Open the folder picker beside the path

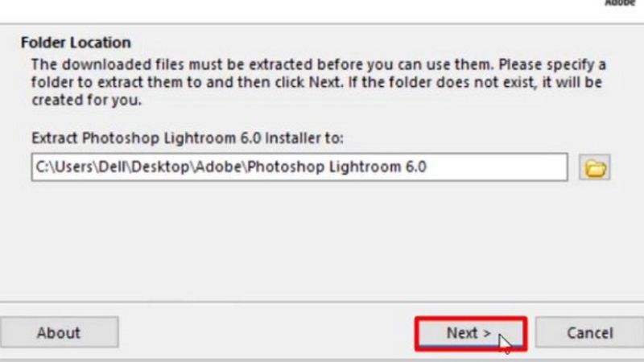click(x=595, y=167)
